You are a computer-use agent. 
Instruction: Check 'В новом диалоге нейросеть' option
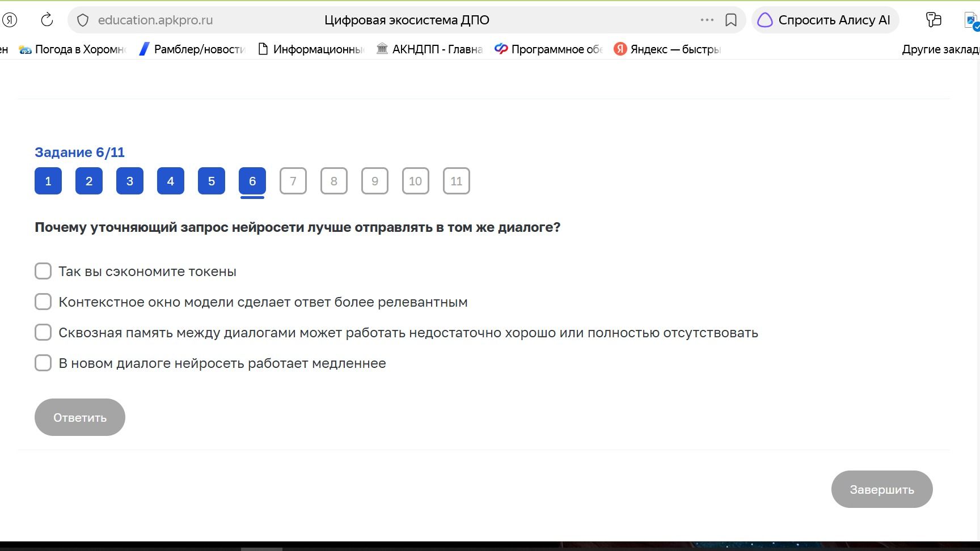(x=43, y=363)
